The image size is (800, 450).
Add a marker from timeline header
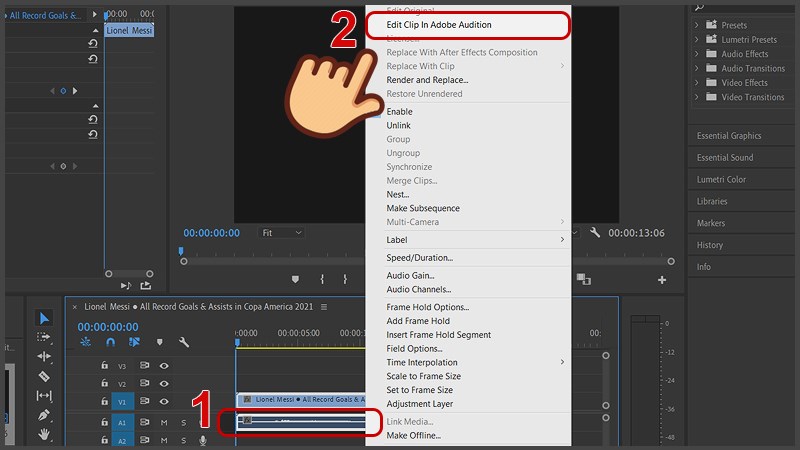[160, 342]
